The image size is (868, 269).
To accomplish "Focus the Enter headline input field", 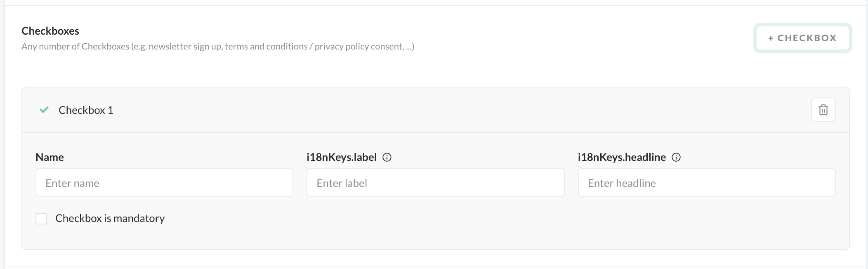I will pyautogui.click(x=706, y=183).
